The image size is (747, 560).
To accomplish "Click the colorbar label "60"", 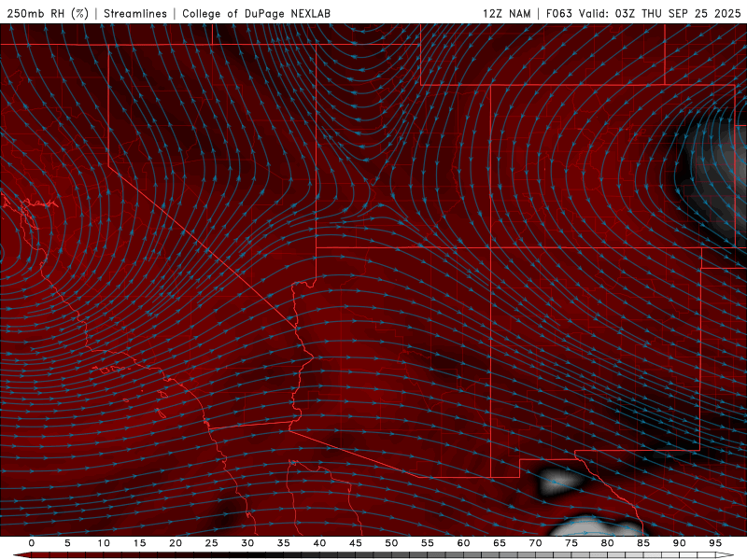I will pyautogui.click(x=463, y=543).
